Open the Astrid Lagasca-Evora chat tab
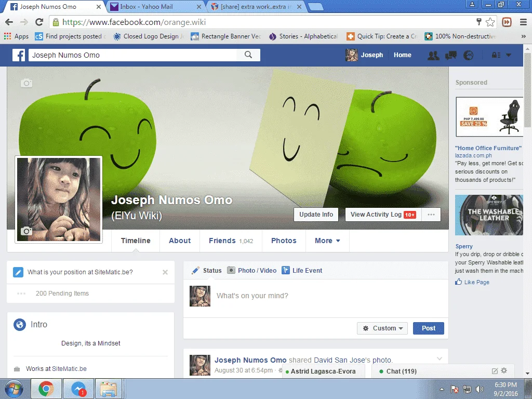The height and width of the screenshot is (399, 532). click(323, 371)
